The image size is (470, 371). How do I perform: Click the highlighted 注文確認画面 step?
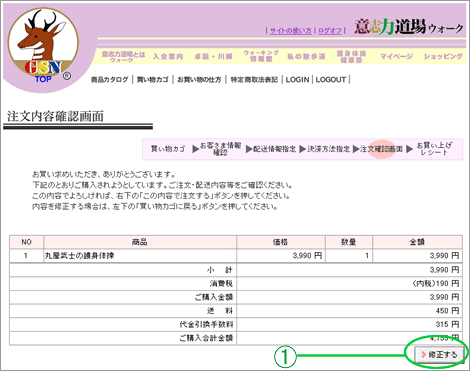point(382,149)
